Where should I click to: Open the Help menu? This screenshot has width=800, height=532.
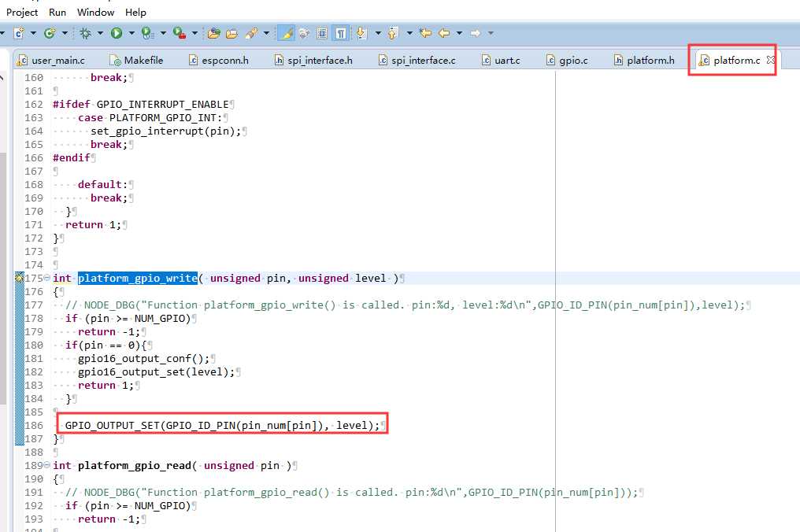pyautogui.click(x=135, y=13)
